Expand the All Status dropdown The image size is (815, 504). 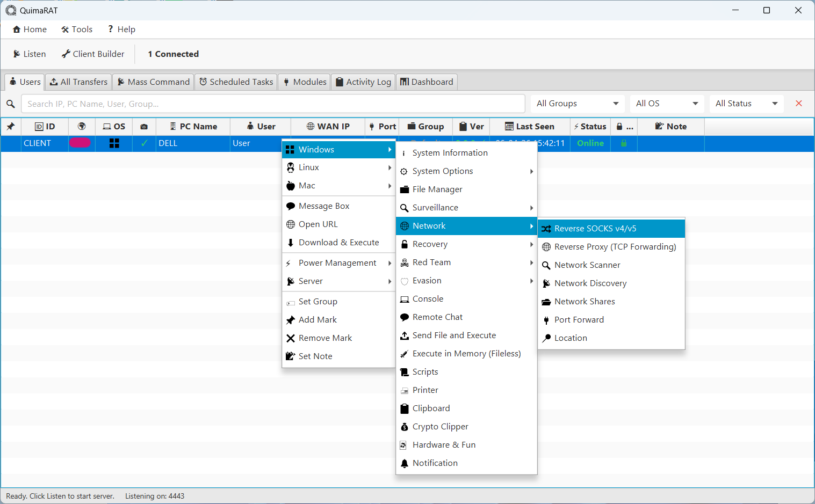click(x=746, y=104)
